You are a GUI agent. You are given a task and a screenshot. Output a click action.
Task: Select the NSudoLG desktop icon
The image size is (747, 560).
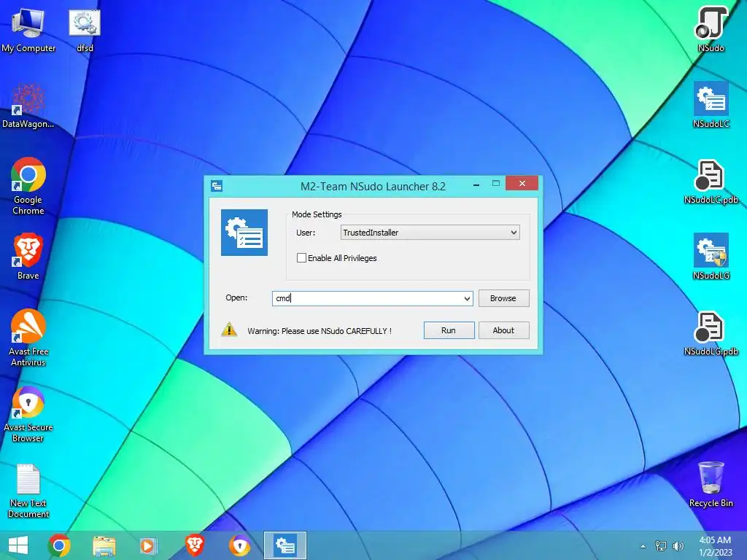[x=711, y=256]
